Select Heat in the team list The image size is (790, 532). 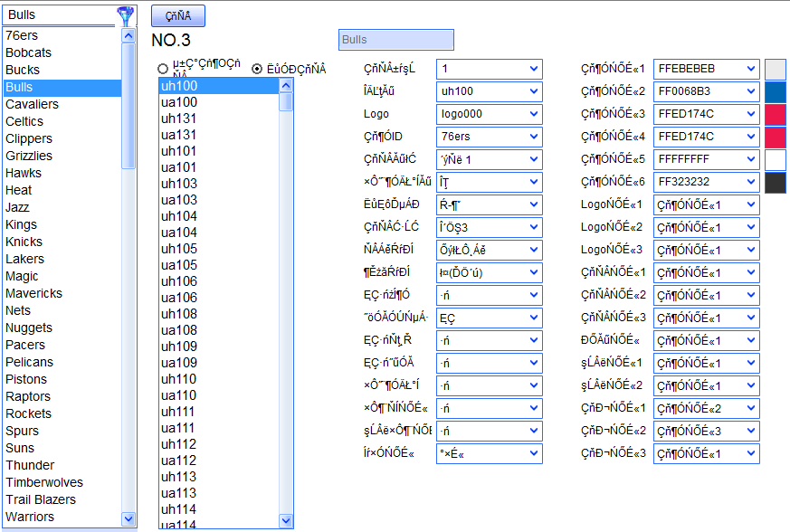62,190
